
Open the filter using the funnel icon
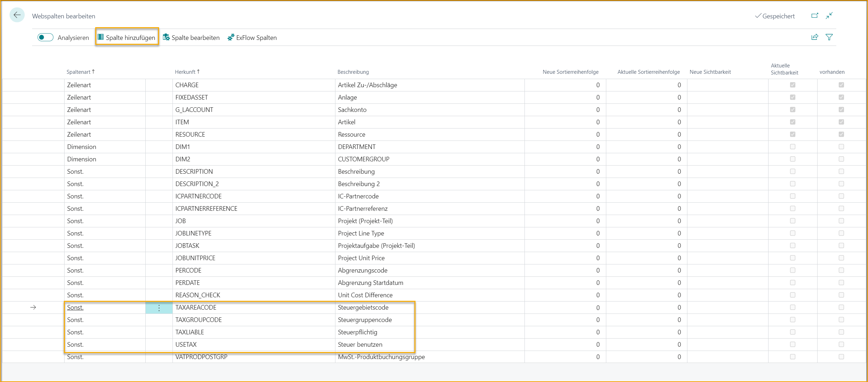coord(829,37)
